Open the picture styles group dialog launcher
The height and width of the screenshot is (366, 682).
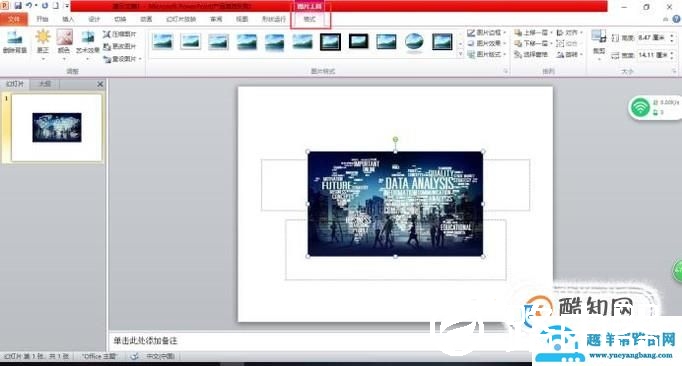tap(506, 71)
